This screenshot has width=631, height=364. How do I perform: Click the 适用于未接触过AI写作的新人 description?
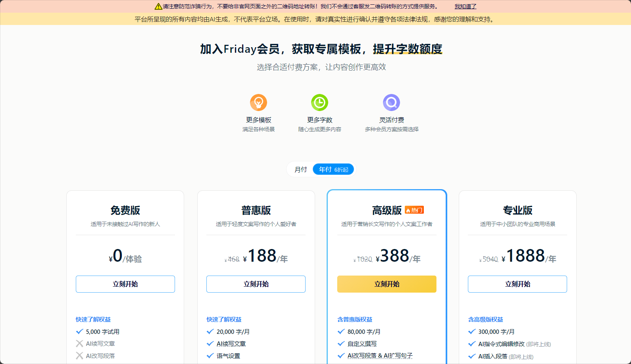coord(125,224)
